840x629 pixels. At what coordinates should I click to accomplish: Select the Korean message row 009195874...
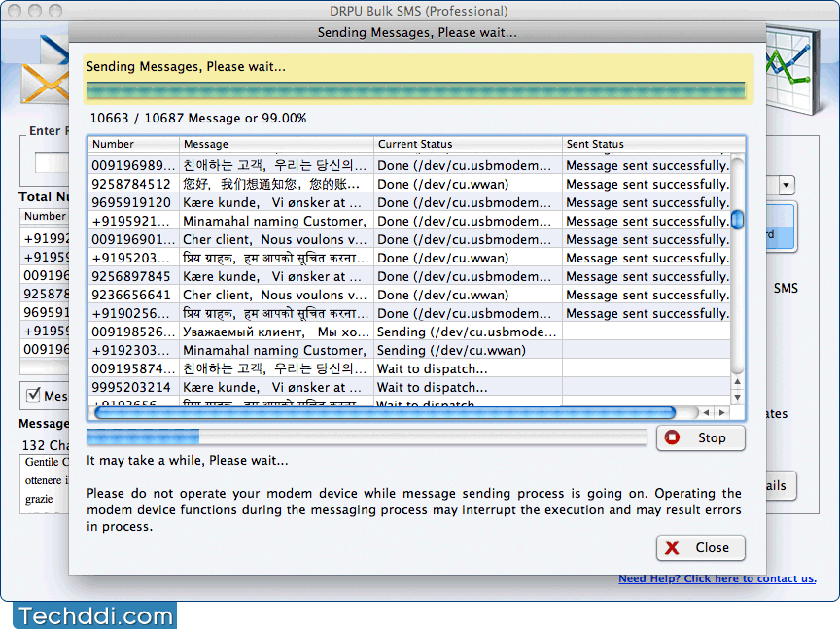(x=409, y=368)
